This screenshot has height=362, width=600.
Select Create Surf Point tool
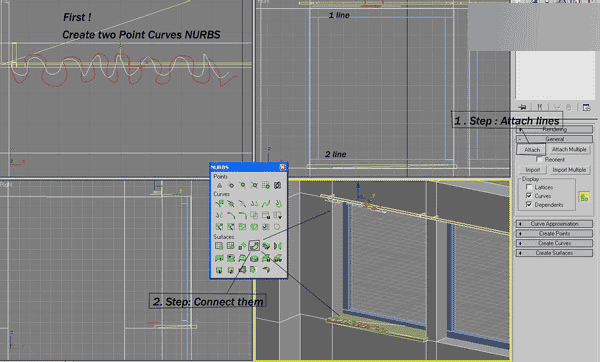[266, 185]
